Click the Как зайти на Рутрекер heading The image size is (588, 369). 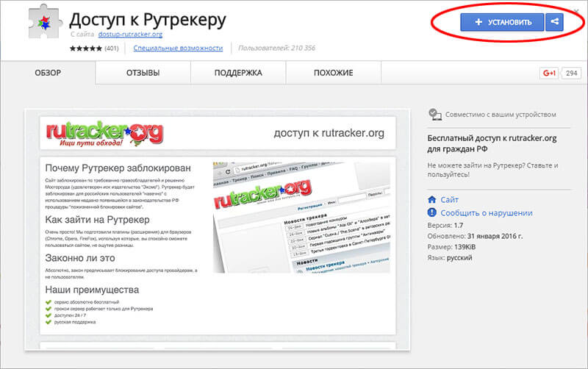pyautogui.click(x=97, y=219)
